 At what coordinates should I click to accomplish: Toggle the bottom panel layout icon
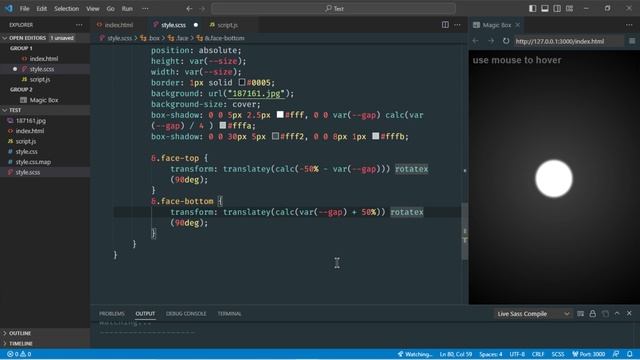tap(544, 9)
